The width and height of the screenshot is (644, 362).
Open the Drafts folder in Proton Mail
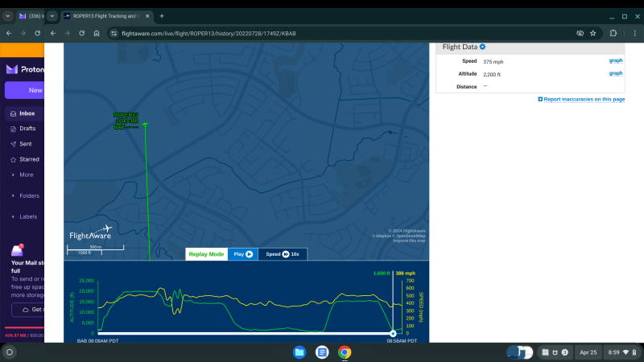pyautogui.click(x=27, y=129)
